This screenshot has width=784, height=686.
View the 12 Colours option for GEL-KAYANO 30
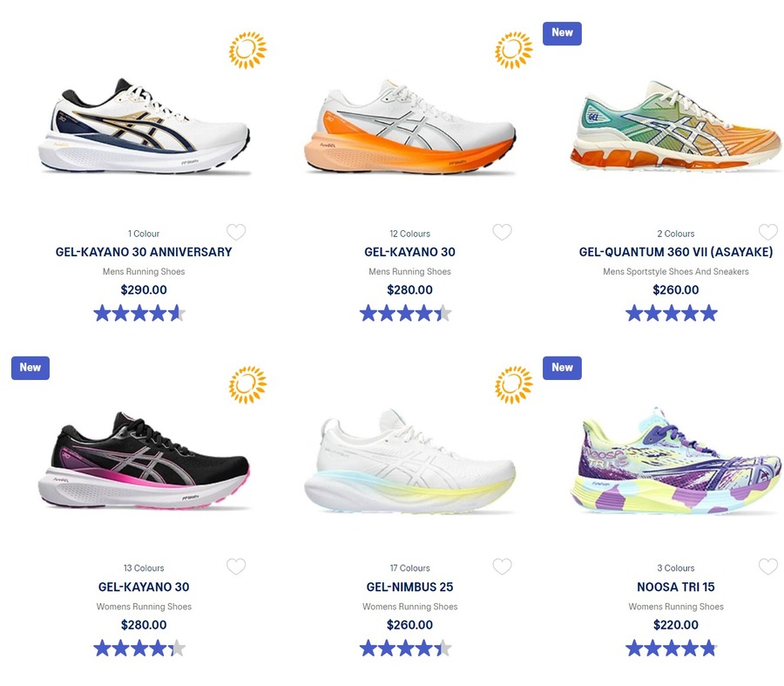410,234
